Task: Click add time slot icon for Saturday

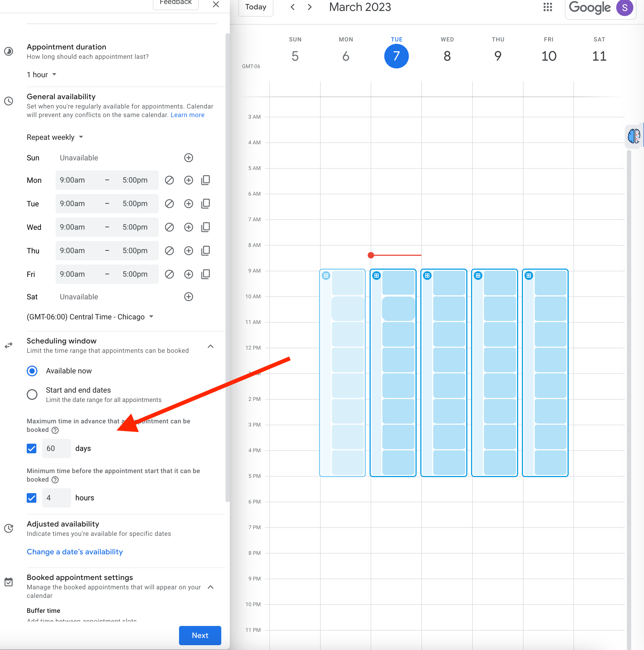Action: tap(188, 297)
